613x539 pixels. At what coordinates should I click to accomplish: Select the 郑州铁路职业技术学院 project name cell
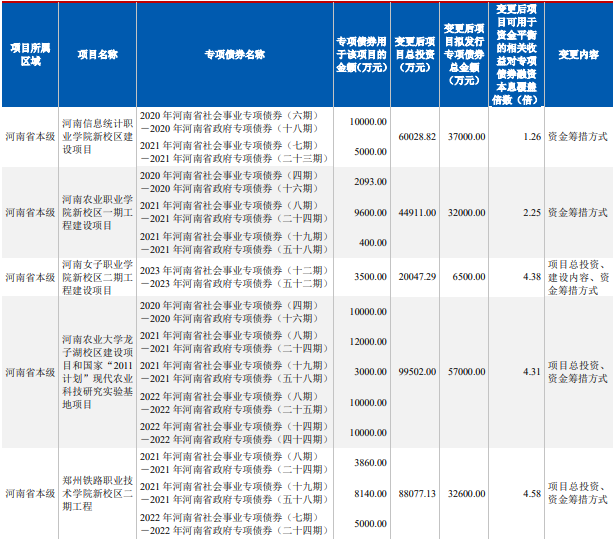click(x=98, y=493)
